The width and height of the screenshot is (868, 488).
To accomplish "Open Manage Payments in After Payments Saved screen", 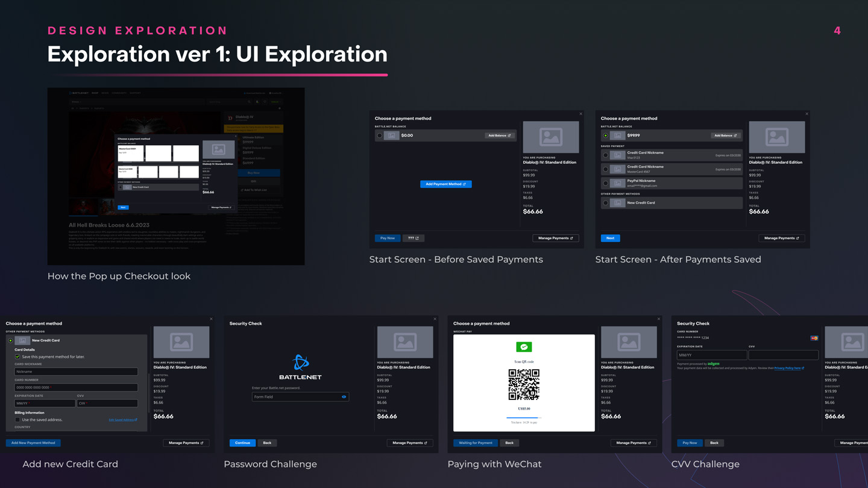I will tap(782, 238).
